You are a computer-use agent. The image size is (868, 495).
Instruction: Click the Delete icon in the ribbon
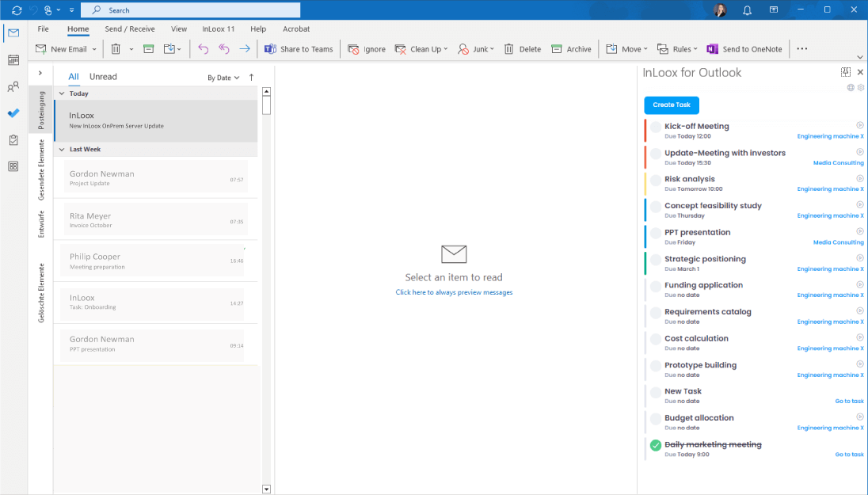(x=522, y=48)
